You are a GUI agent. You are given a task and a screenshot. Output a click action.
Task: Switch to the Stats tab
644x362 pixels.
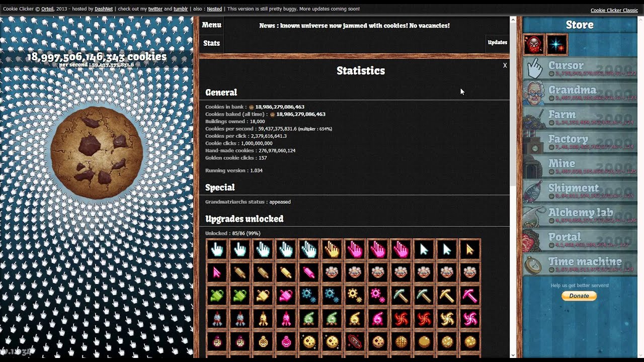pos(211,43)
